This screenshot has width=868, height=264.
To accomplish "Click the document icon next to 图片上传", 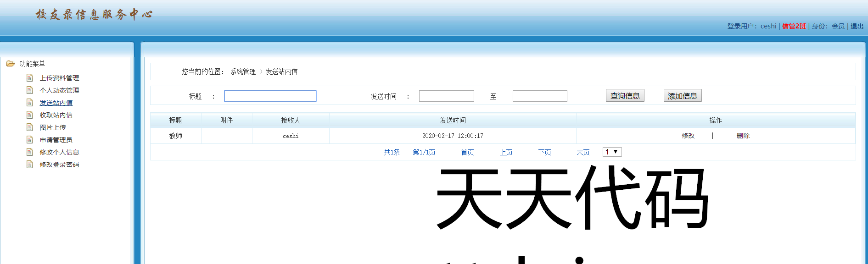I will point(30,127).
